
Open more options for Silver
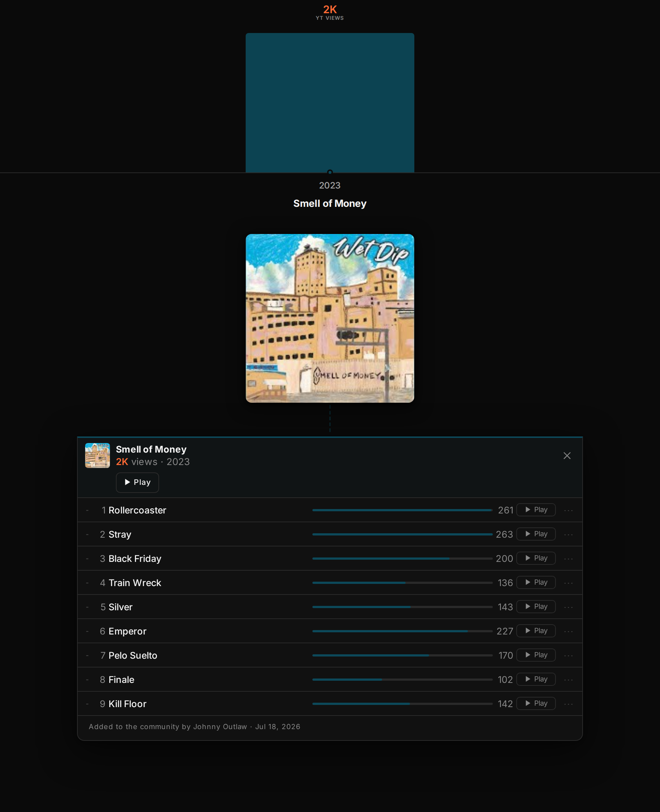pos(568,607)
